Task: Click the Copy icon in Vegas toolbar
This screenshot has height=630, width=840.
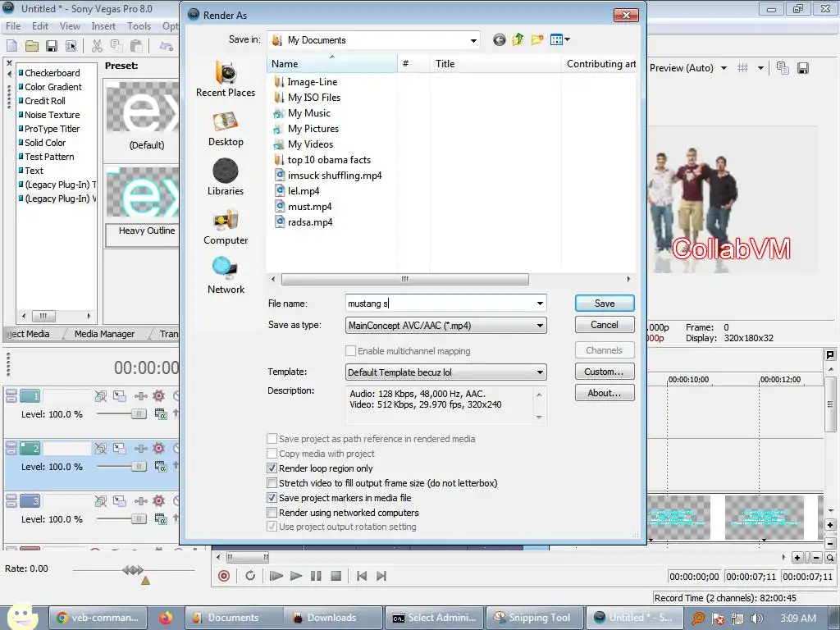Action: coord(116,46)
